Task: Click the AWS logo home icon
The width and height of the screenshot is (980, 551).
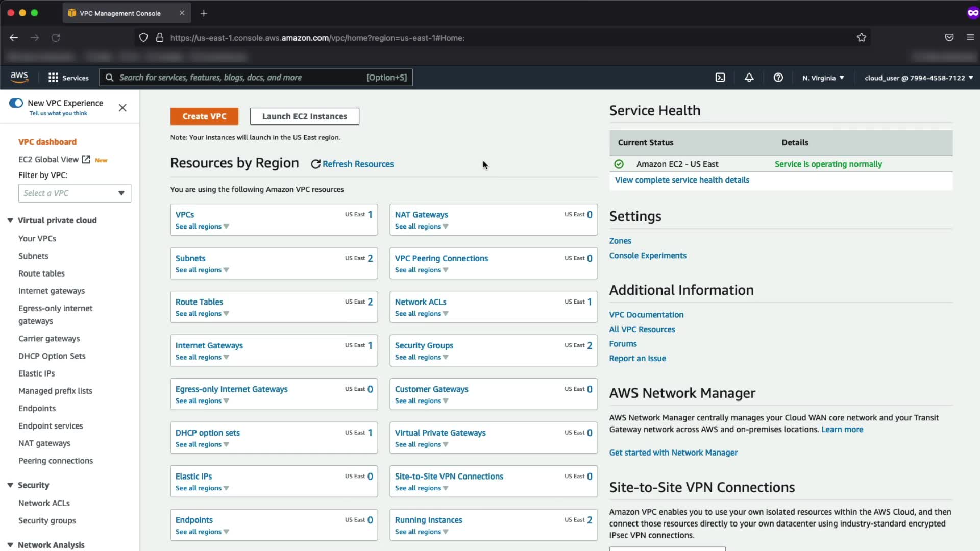Action: point(19,77)
